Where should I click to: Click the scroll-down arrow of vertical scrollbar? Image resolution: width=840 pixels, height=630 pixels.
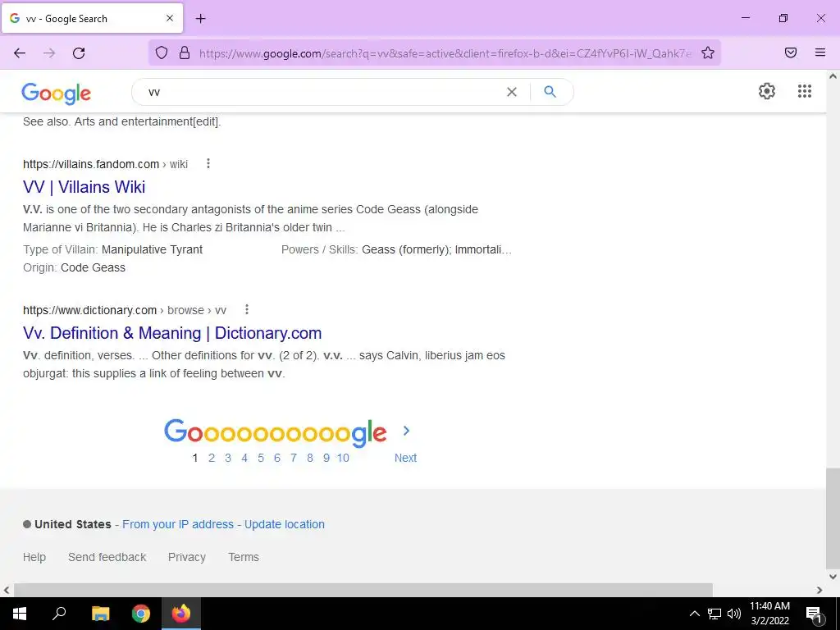point(833,577)
